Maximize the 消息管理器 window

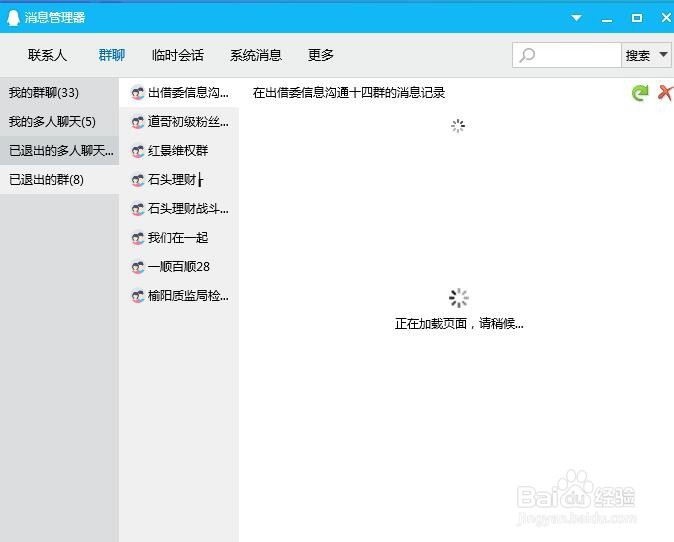(637, 18)
